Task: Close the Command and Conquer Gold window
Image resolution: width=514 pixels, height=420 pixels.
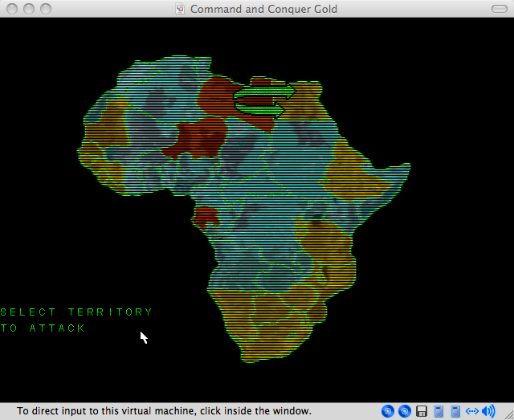Action: tap(12, 9)
